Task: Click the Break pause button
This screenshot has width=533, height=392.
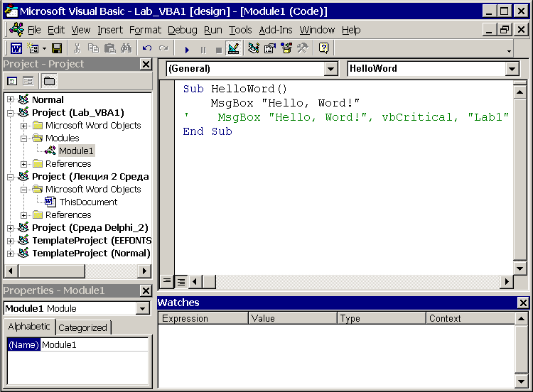Action: click(x=203, y=50)
